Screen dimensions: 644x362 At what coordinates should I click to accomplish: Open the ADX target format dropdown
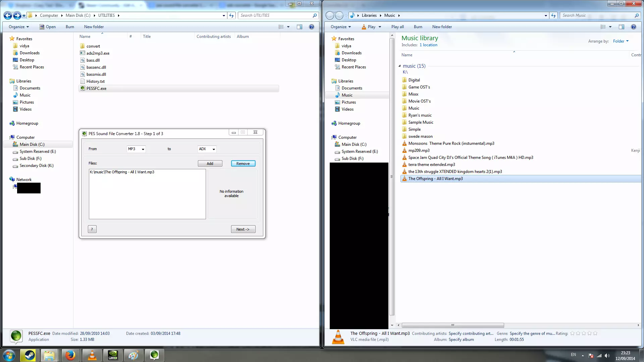(x=207, y=149)
